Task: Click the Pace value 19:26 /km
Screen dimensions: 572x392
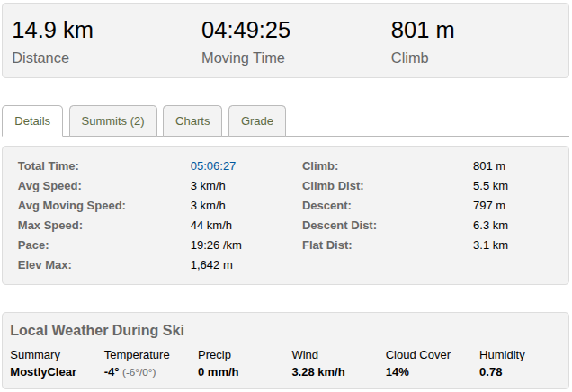Action: [x=216, y=245]
